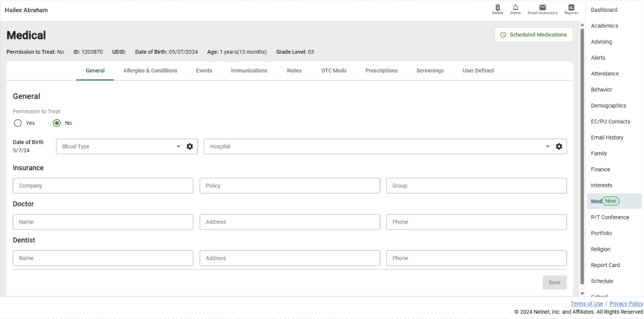The image size is (644, 319).
Task: Open Attendance in the sidebar
Action: tap(604, 74)
